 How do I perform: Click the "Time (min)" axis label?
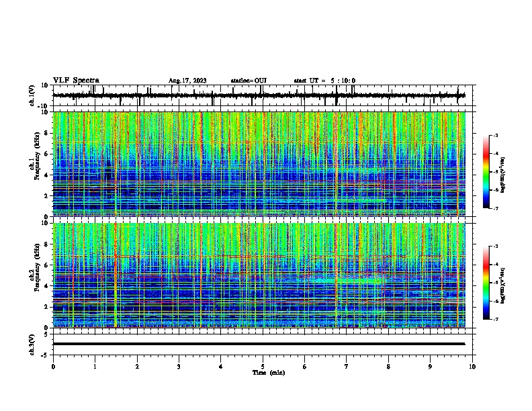[269, 373]
